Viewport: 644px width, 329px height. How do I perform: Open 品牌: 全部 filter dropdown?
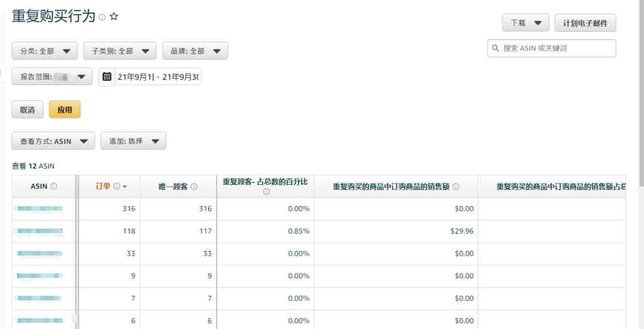(195, 51)
